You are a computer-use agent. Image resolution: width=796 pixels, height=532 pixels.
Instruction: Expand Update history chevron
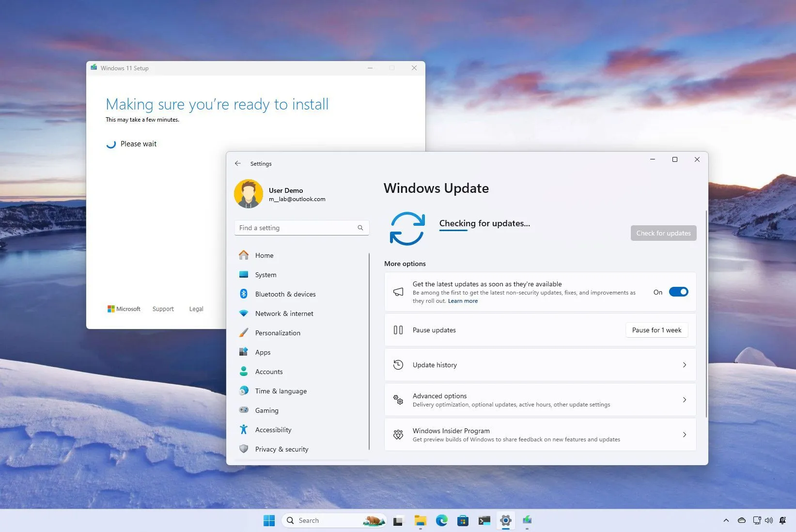tap(685, 365)
